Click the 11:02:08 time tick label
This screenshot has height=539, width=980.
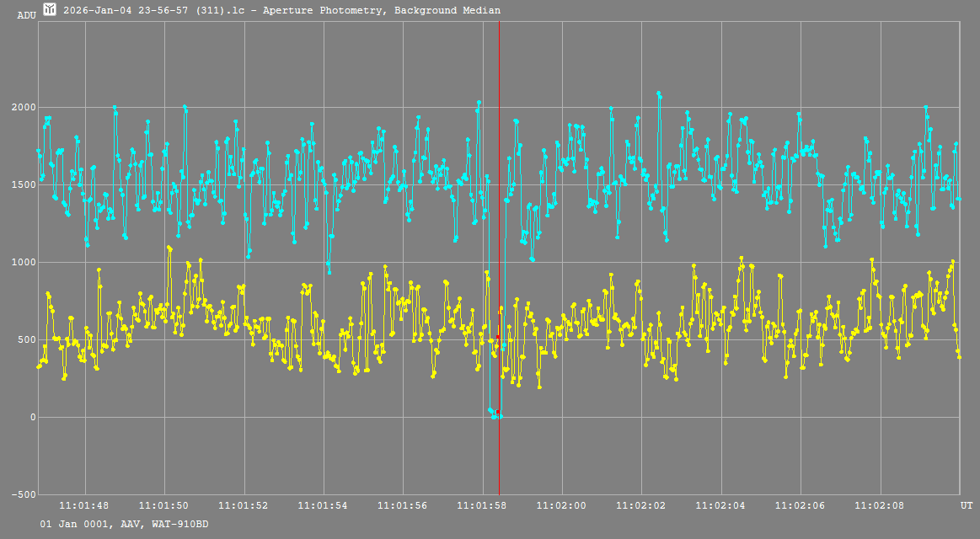[x=880, y=505]
